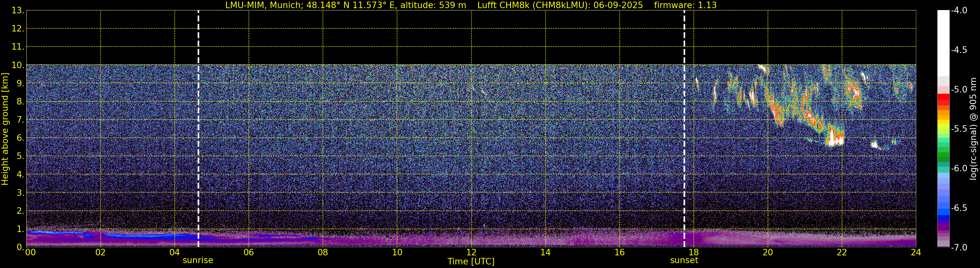Select the 'sunset' label below the axis
The image size is (980, 268).
coord(684,261)
